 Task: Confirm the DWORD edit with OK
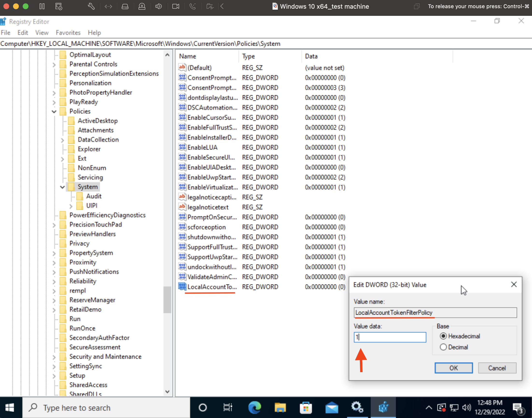(454, 368)
